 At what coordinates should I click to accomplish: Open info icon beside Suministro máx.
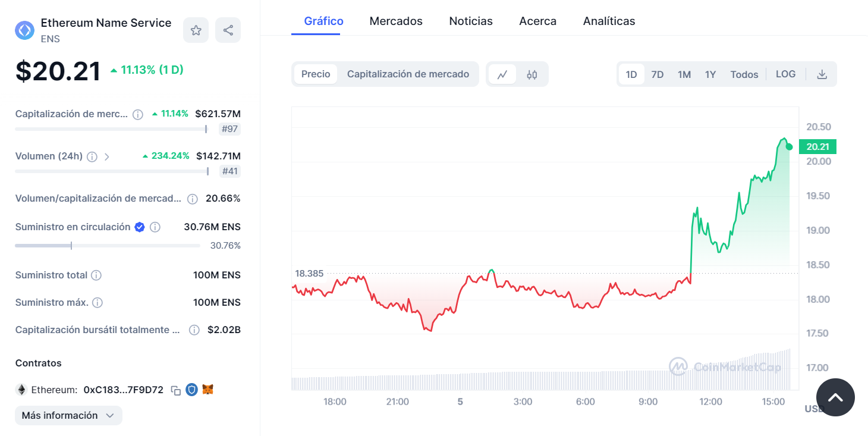tap(98, 303)
